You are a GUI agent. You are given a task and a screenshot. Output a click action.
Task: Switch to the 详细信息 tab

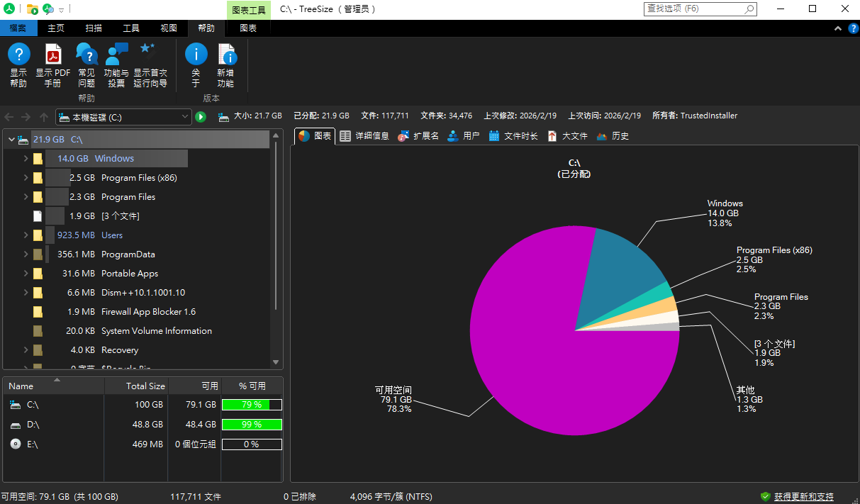364,136
